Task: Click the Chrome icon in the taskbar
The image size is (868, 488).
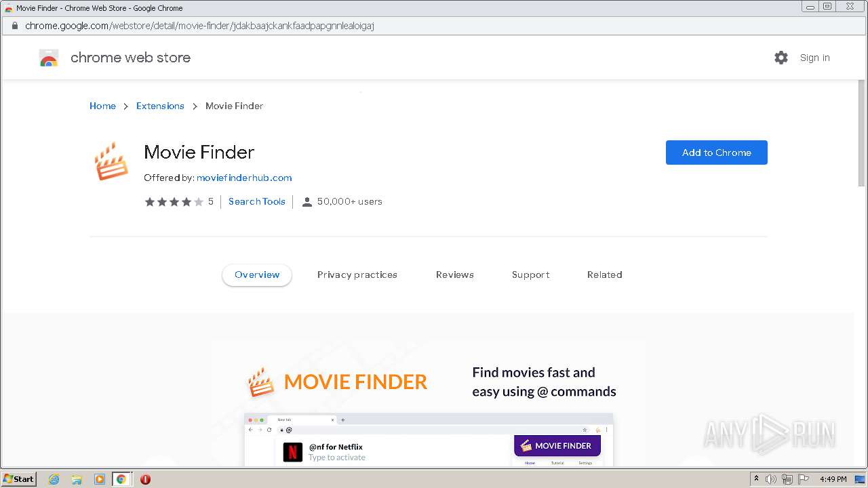Action: pos(121,479)
